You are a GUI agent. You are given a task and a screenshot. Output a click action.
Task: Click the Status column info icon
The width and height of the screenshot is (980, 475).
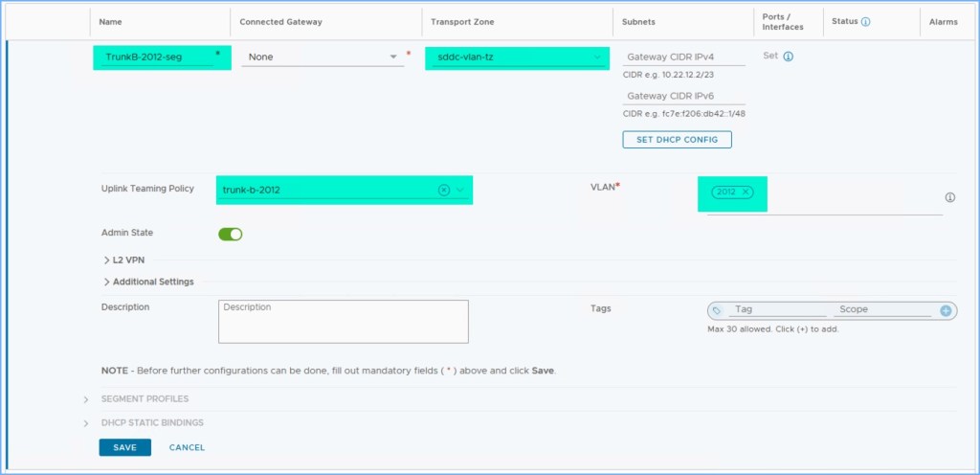coord(865,22)
